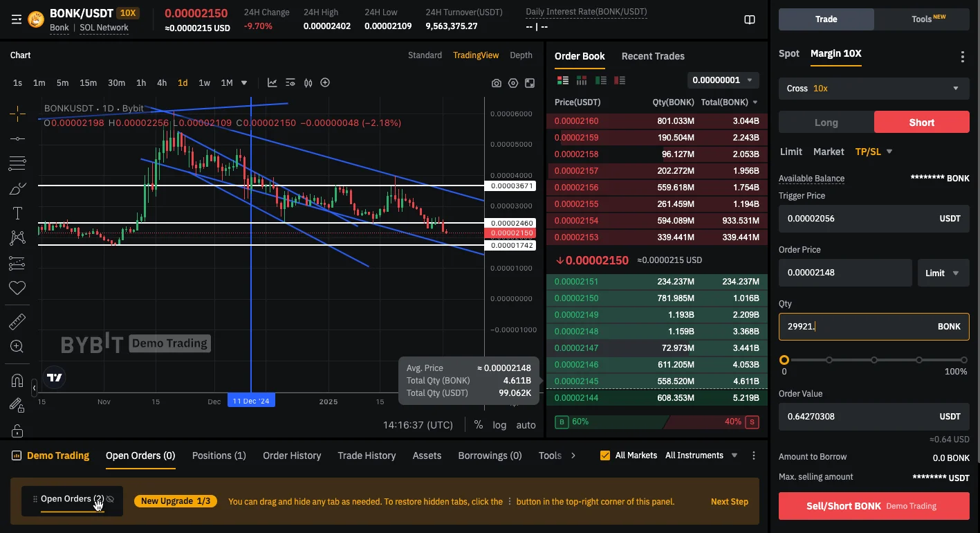Open the Trade History tab
Viewport: 980px width, 533px height.
point(367,455)
